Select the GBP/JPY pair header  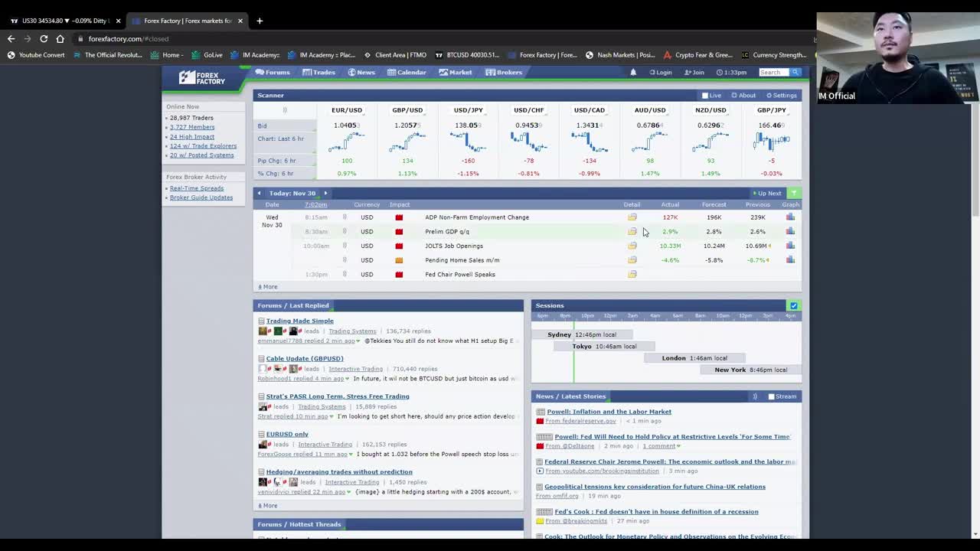(771, 110)
